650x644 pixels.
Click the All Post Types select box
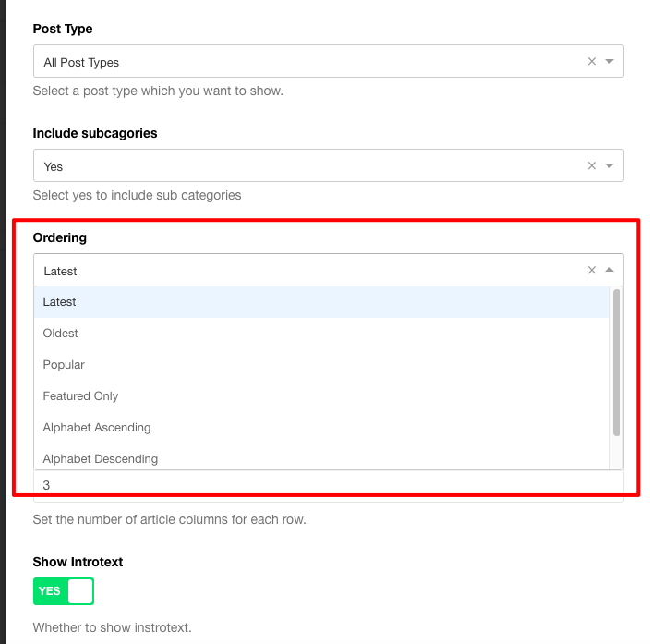coord(305,62)
